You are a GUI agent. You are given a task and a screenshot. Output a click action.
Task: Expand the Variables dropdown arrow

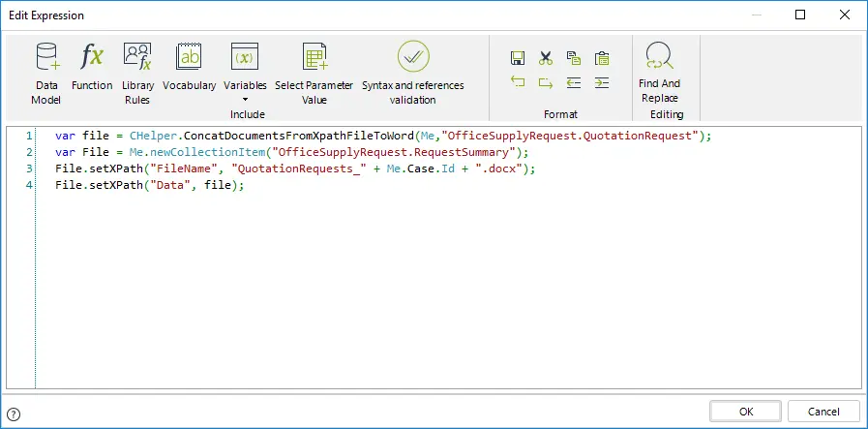(245, 101)
